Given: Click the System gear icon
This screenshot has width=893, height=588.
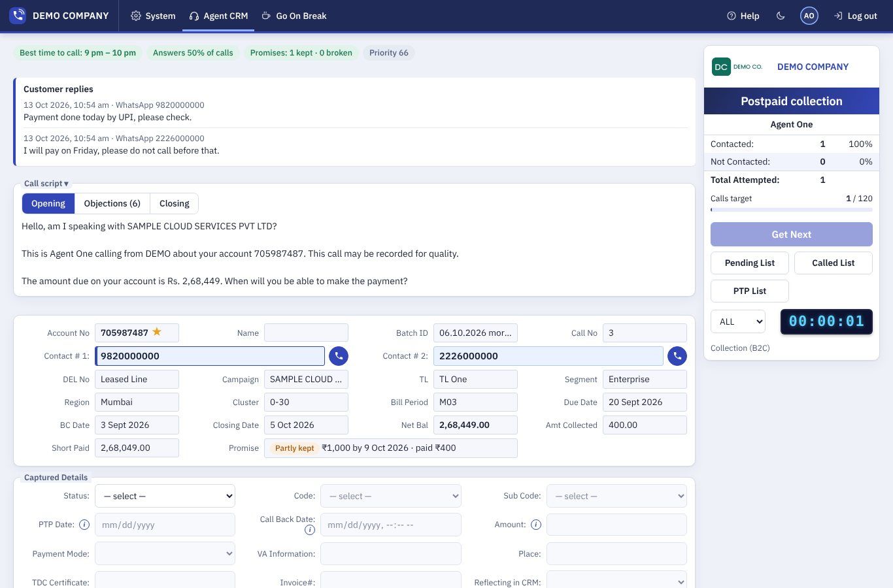Looking at the screenshot, I should tap(136, 16).
